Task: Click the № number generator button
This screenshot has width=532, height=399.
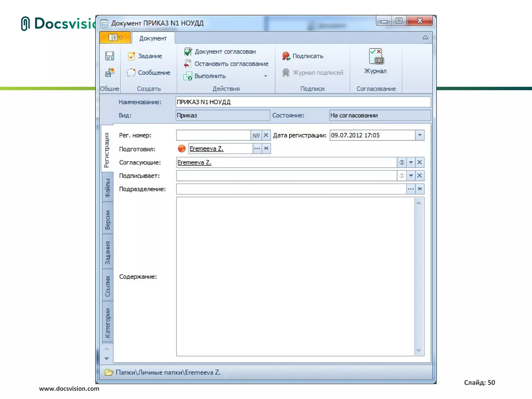Action: click(x=256, y=135)
